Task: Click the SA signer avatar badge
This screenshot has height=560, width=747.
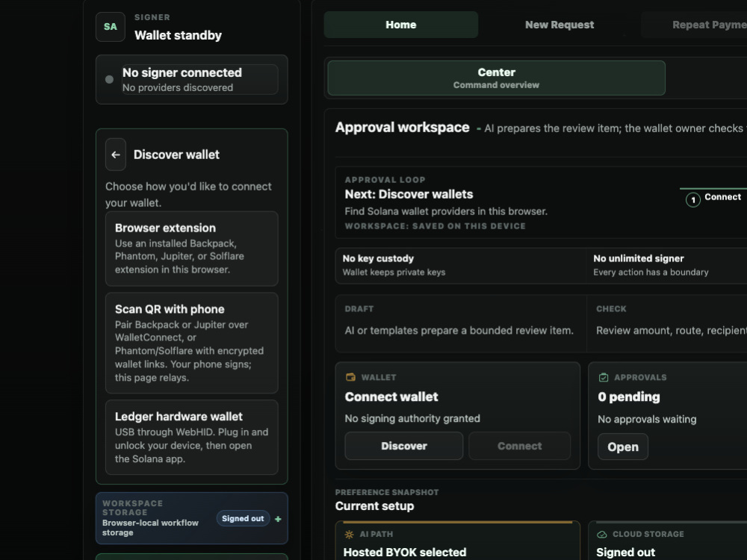Action: 111,27
